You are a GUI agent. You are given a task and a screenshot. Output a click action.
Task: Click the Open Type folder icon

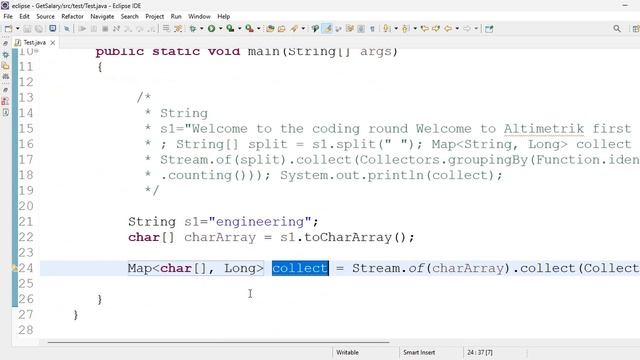coord(282,29)
